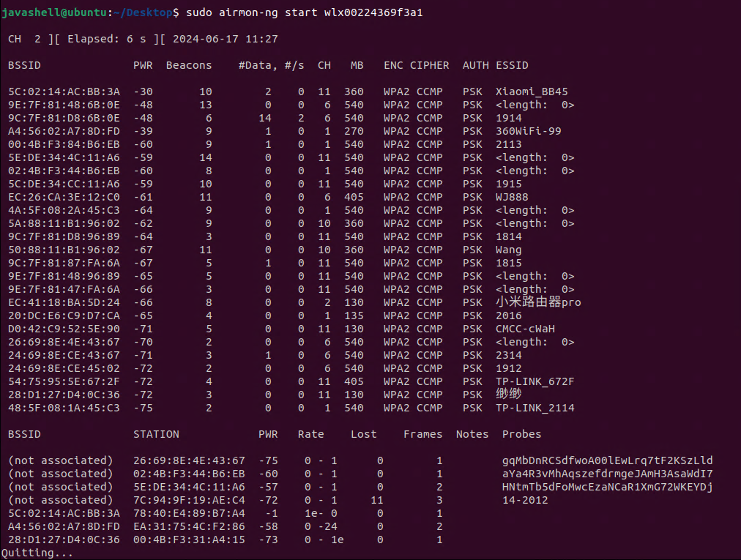Click the ESSID '2113'
741x560 pixels.
point(508,145)
